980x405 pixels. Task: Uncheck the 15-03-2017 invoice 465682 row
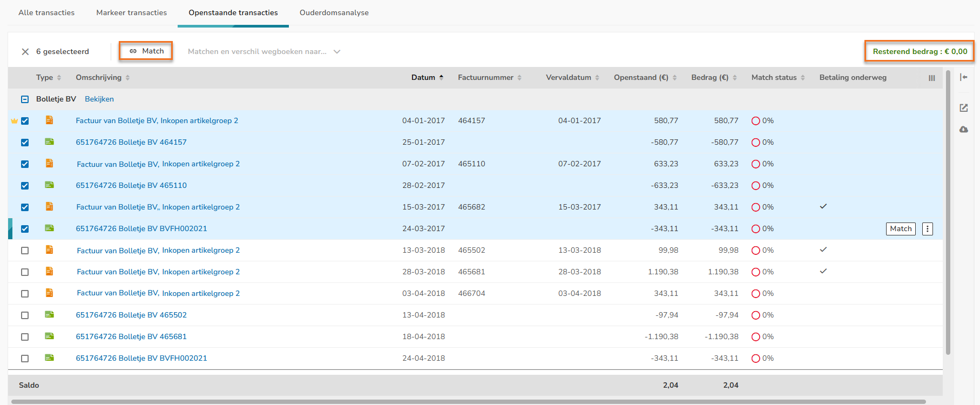[25, 207]
